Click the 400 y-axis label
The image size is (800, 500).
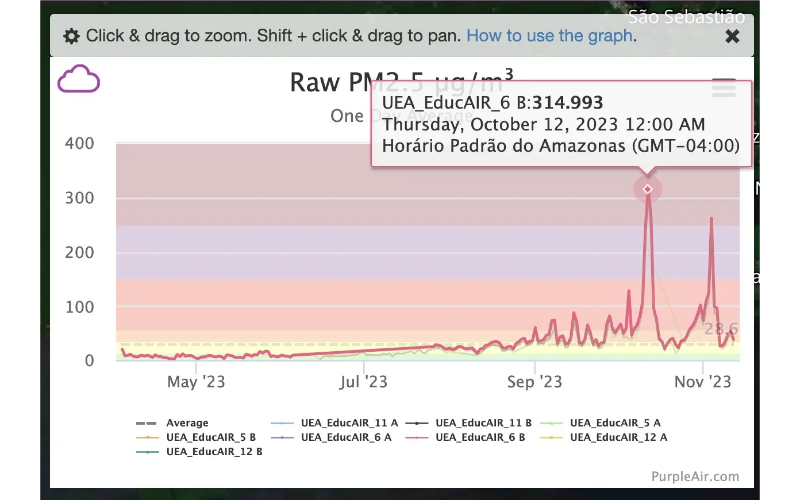point(80,143)
